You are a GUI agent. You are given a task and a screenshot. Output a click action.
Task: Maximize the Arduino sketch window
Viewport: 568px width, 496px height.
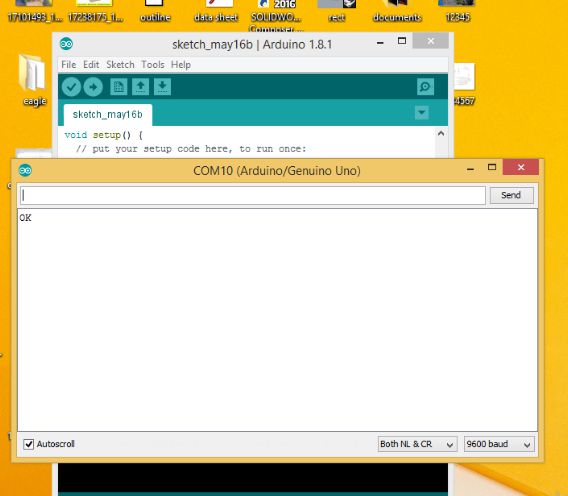point(402,41)
